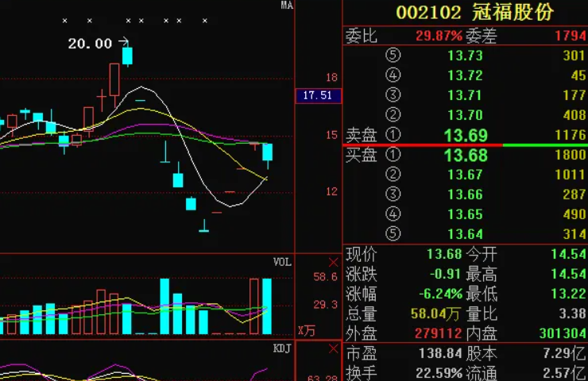Select sell order level 1 price 13.69

[466, 135]
